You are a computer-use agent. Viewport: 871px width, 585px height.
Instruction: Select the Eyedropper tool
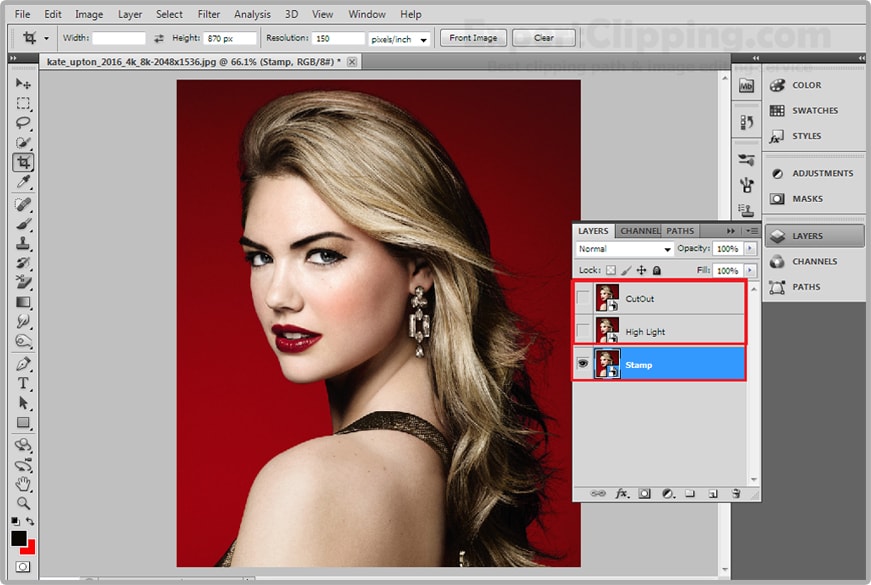(x=23, y=182)
